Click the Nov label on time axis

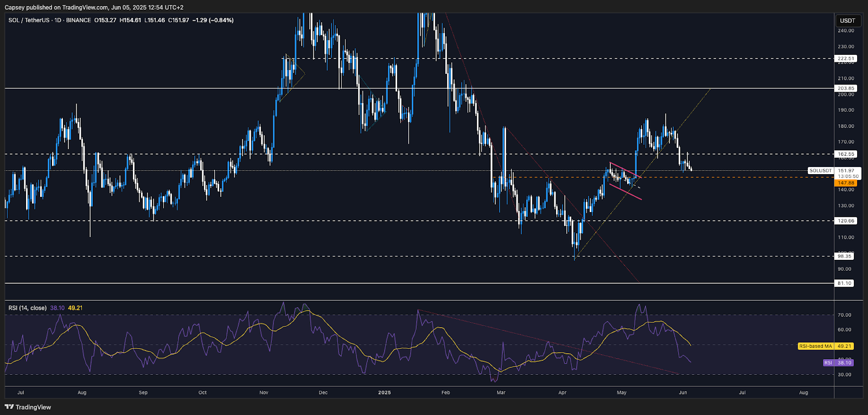[264, 392]
